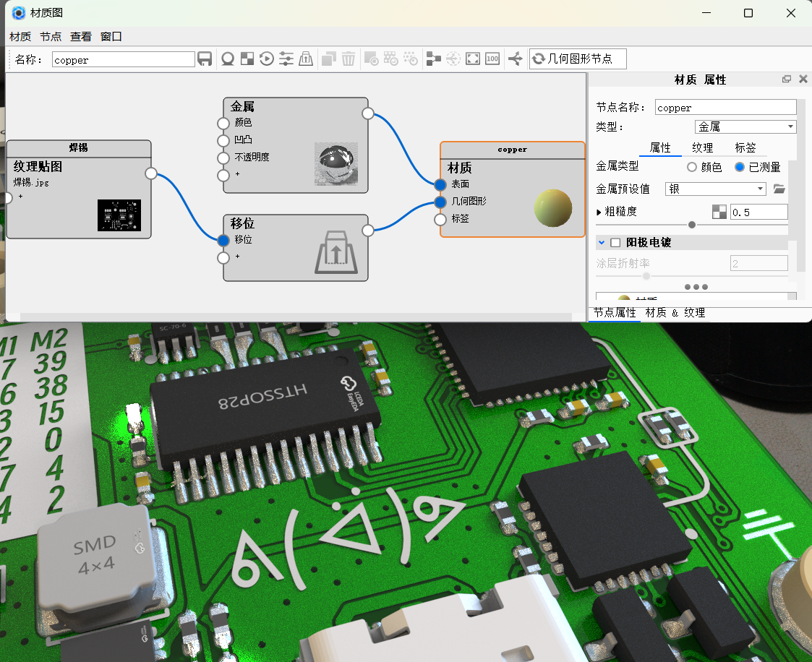Click the roughness checkerboard texture icon
The width and height of the screenshot is (812, 662).
[719, 212]
